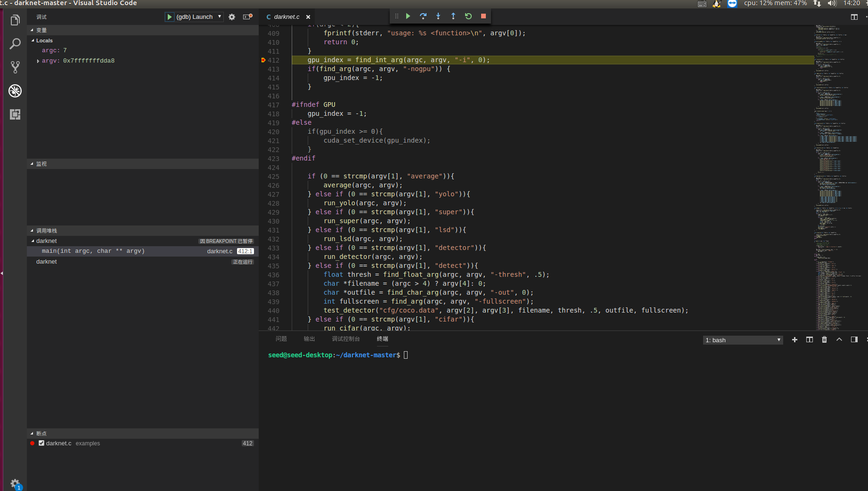Click the Step Out debug icon
Viewport: 868px width, 491px height.
pyautogui.click(x=453, y=16)
